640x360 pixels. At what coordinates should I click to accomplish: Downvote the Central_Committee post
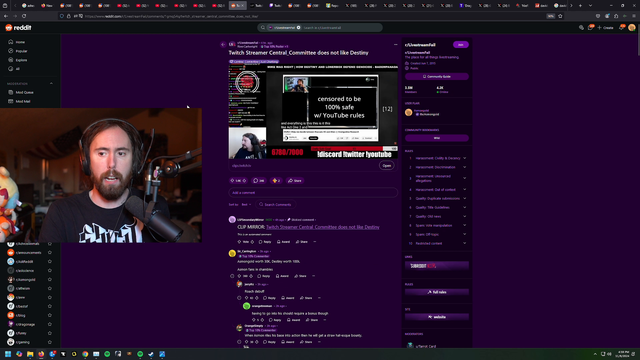click(244, 180)
